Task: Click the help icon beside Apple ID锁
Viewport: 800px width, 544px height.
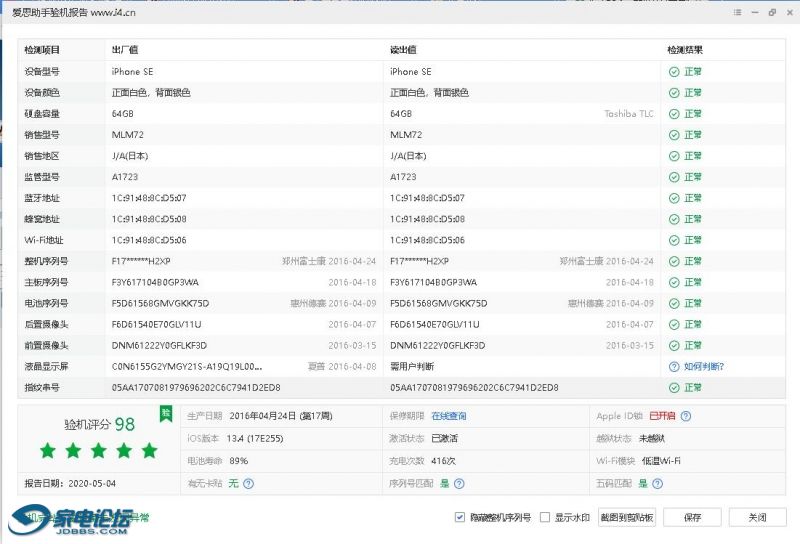Action: [686, 416]
